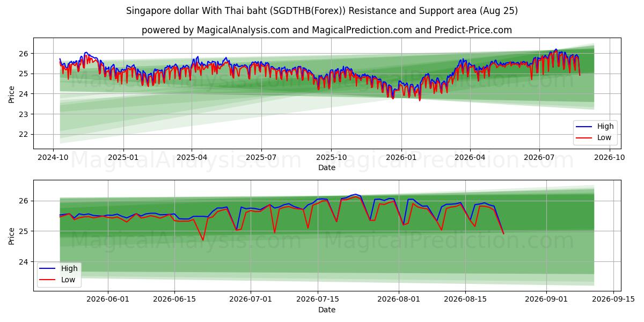The image size is (644, 322).
Task: Click the upper chart 'Price' axis label
Action: click(12, 94)
